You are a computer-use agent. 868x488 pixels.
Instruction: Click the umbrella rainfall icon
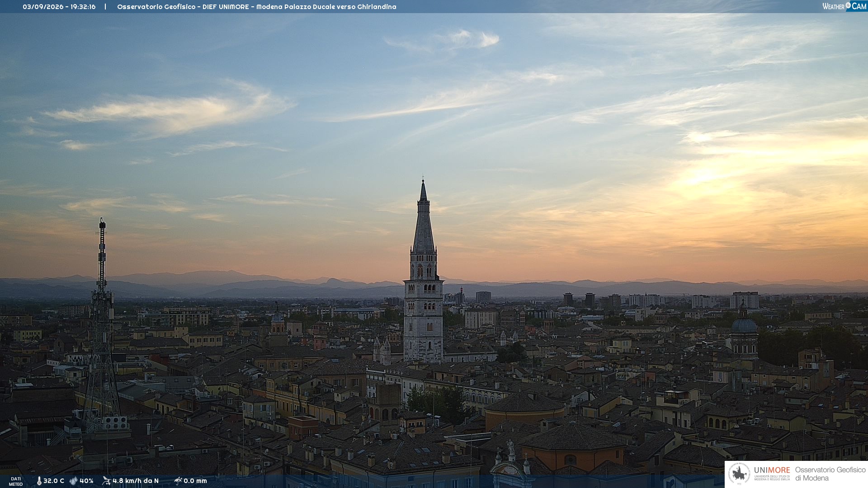[x=178, y=481]
